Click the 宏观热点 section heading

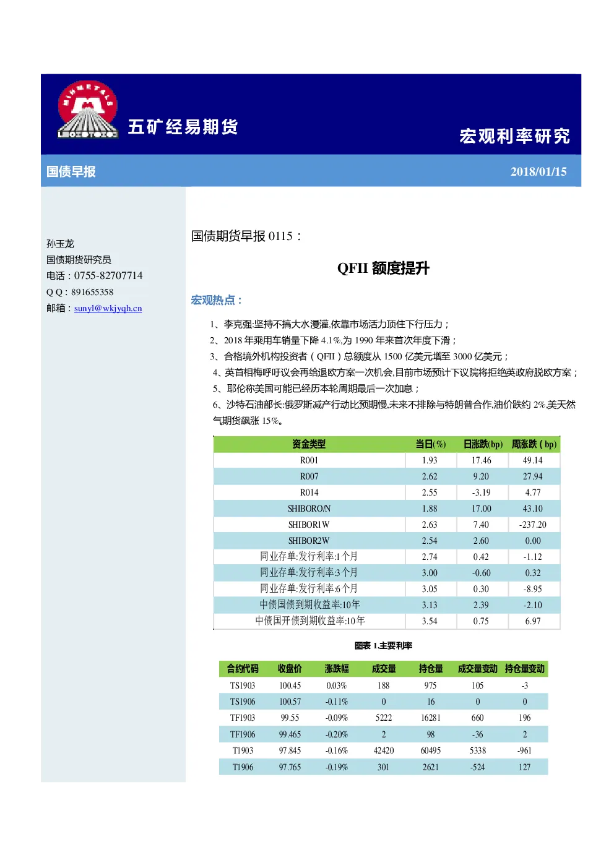216,300
